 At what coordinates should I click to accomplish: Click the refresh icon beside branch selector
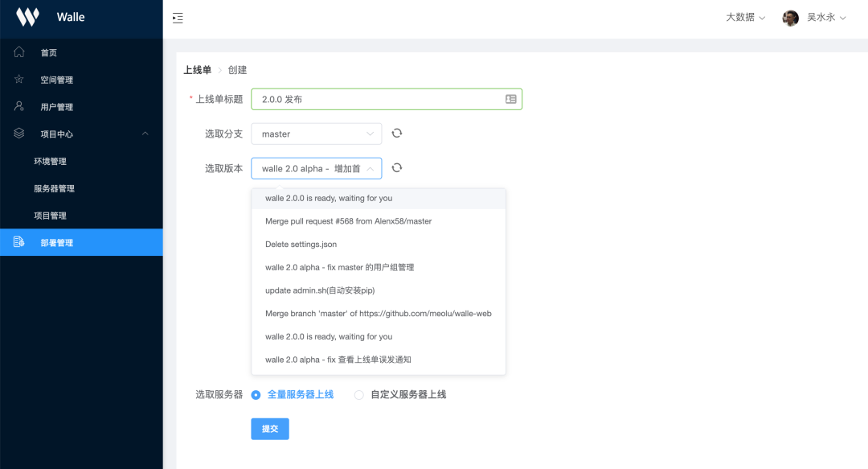click(396, 134)
